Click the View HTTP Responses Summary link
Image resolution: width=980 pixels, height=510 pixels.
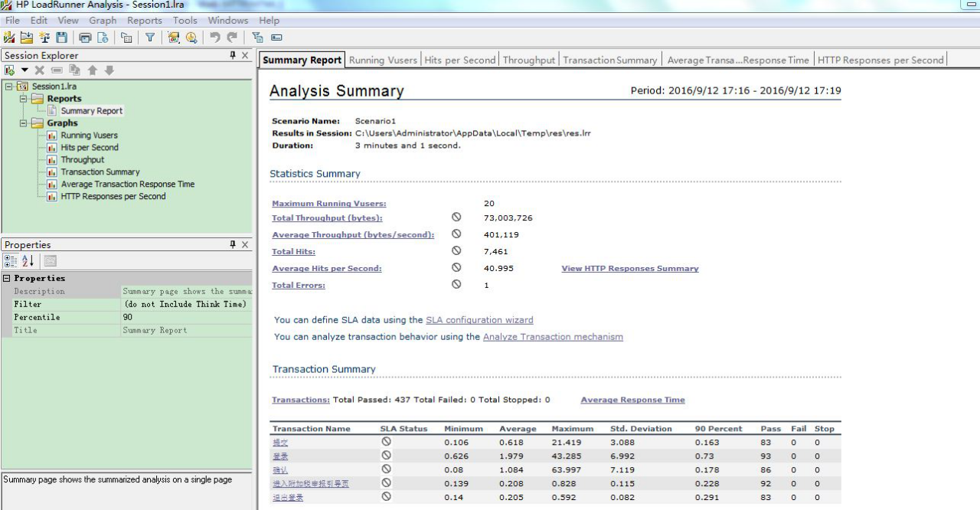point(630,269)
